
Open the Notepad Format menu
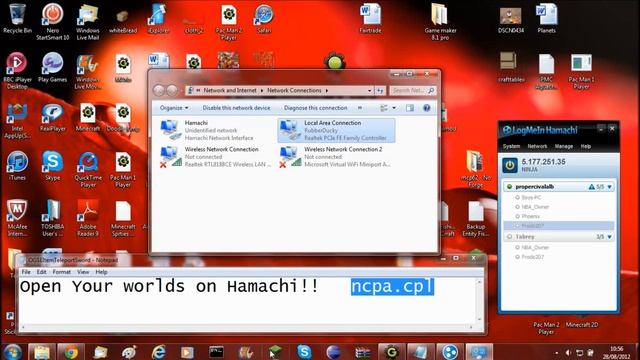[x=62, y=272]
